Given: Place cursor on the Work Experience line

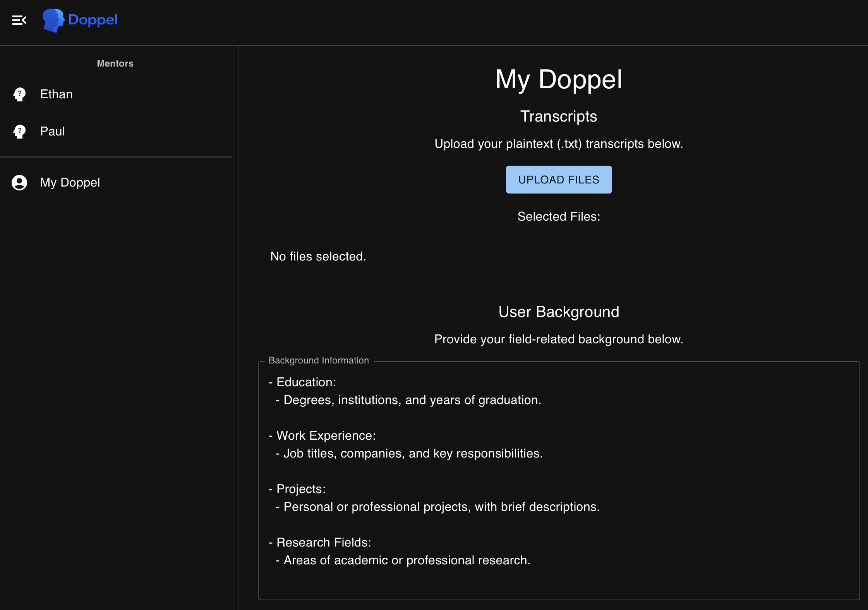Looking at the screenshot, I should tap(326, 435).
